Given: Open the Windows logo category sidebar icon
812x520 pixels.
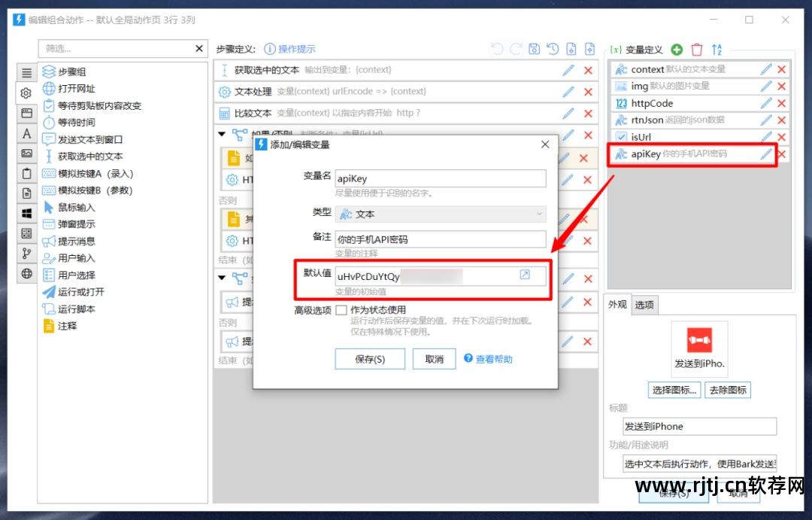Looking at the screenshot, I should [x=26, y=213].
